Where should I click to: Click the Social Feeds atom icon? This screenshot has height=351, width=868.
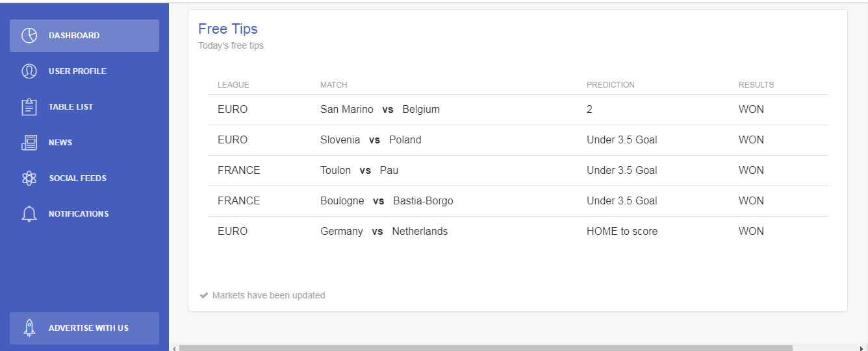[x=29, y=178]
